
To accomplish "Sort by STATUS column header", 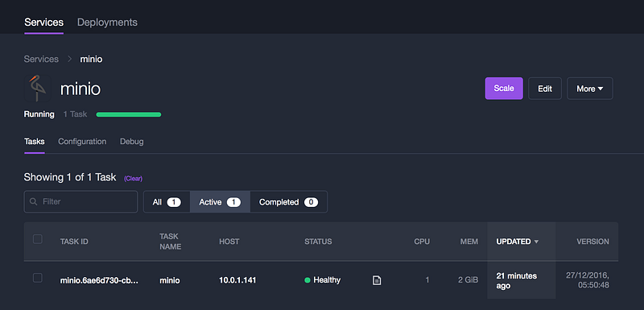I will (318, 242).
